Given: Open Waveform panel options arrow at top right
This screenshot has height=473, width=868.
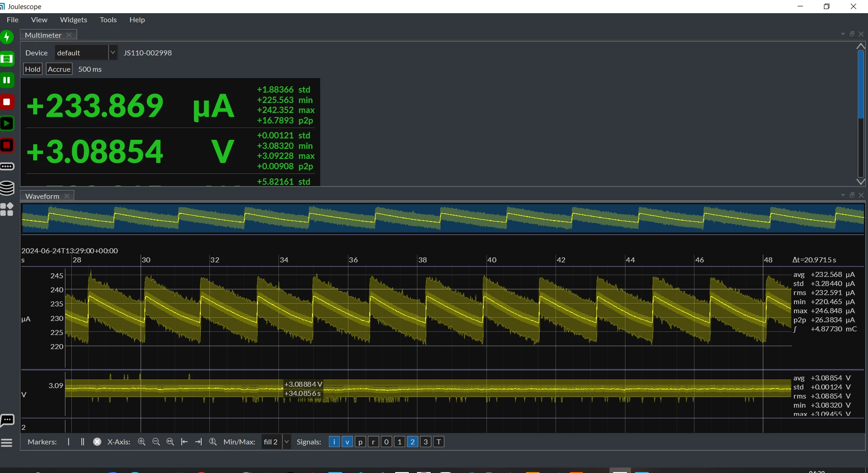Looking at the screenshot, I should click(x=843, y=195).
